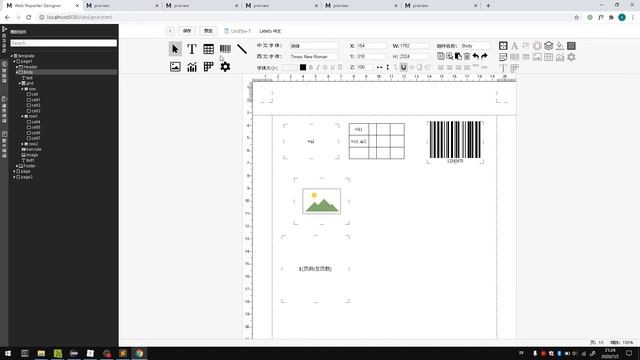Image resolution: width=640 pixels, height=360 pixels.
Task: Expand the Footer tree node
Action: [x=17, y=166]
